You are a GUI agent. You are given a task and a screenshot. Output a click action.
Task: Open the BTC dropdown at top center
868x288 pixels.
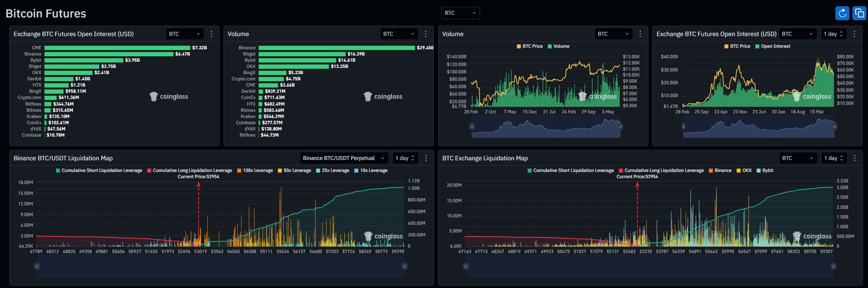460,13
